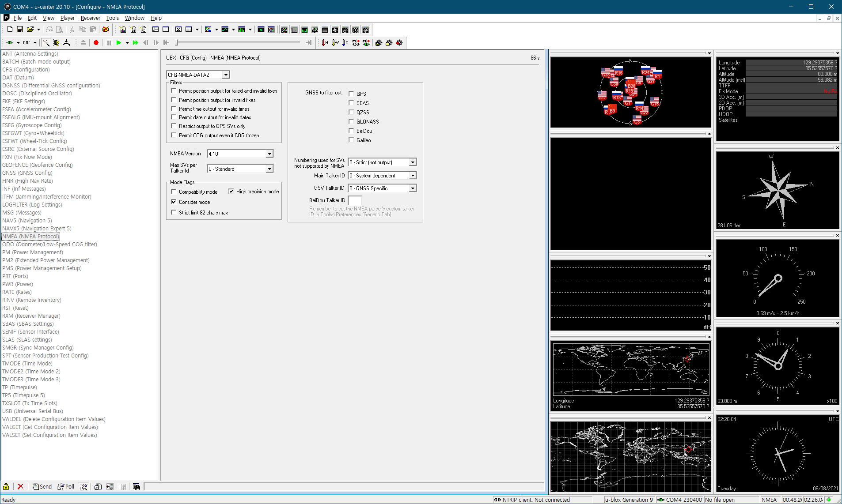Check GLONASS in GNSS to filter out
This screenshot has width=842, height=504.
point(351,121)
